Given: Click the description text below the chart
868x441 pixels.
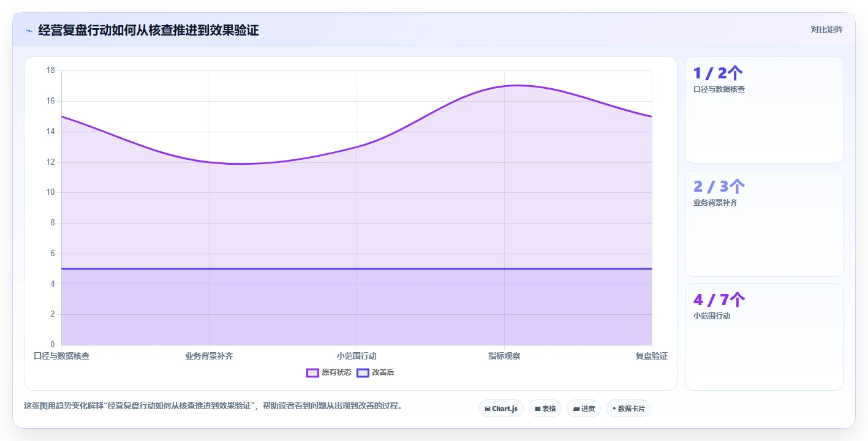Looking at the screenshot, I should pyautogui.click(x=213, y=405).
